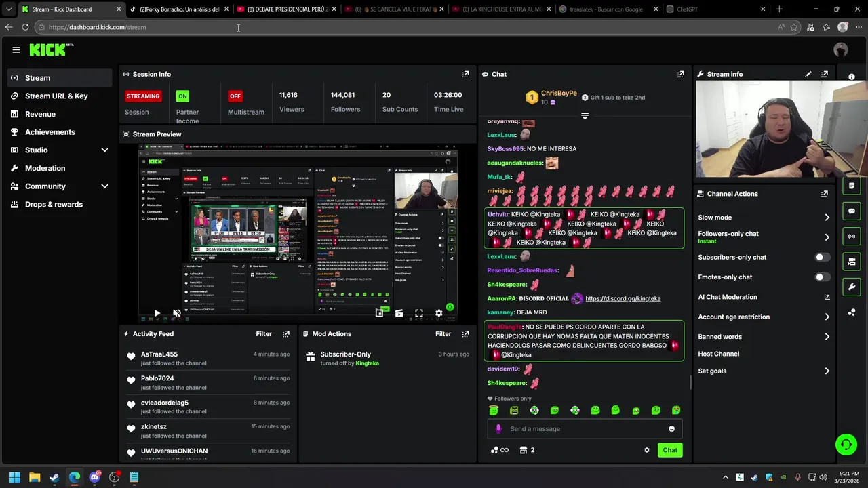
Task: Click Host Channel action
Action: (719, 354)
